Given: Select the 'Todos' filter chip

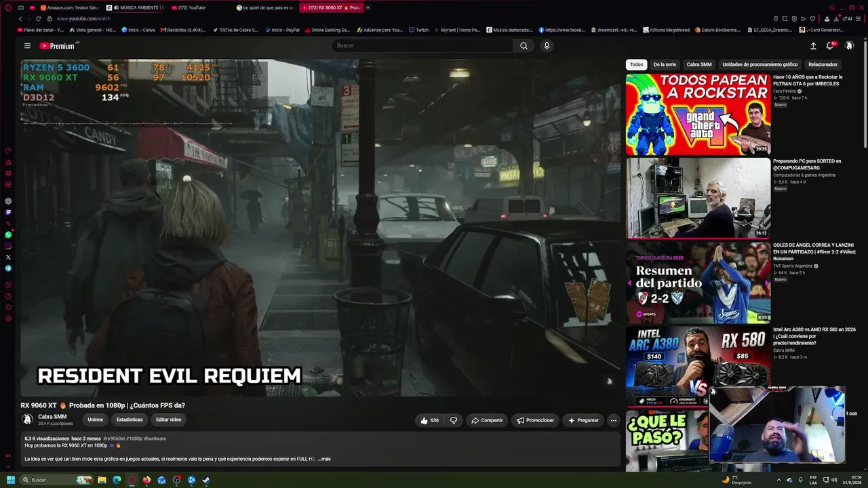Looking at the screenshot, I should tap(636, 64).
